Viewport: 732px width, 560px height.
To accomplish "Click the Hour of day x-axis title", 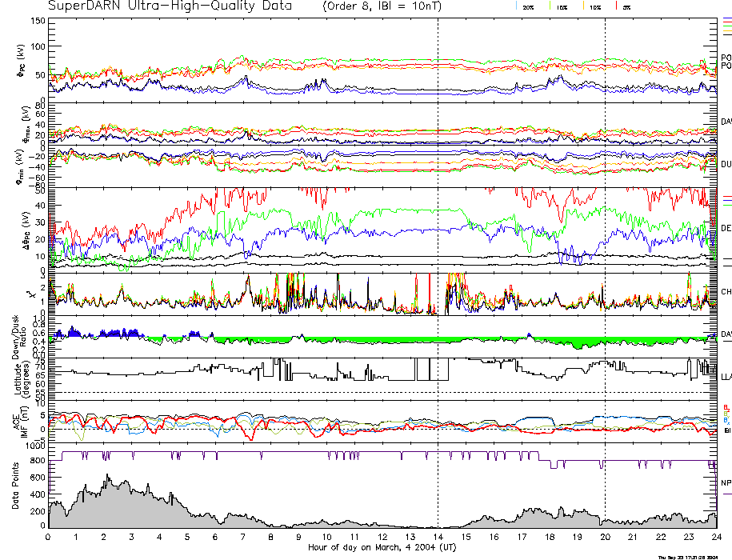I will tap(382, 547).
